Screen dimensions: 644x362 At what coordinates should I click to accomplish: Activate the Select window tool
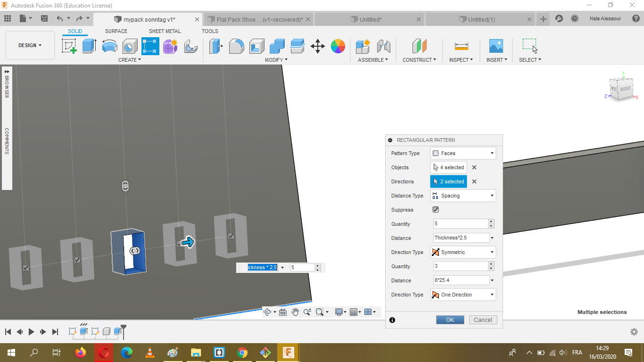(x=530, y=46)
